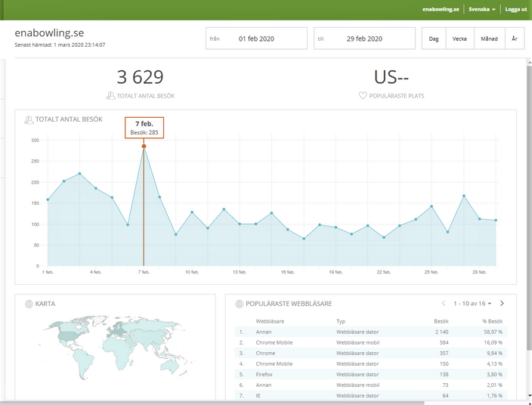Open the till date field 29 feb 2020
Viewport: 532px width, 405px height.
[x=364, y=39]
